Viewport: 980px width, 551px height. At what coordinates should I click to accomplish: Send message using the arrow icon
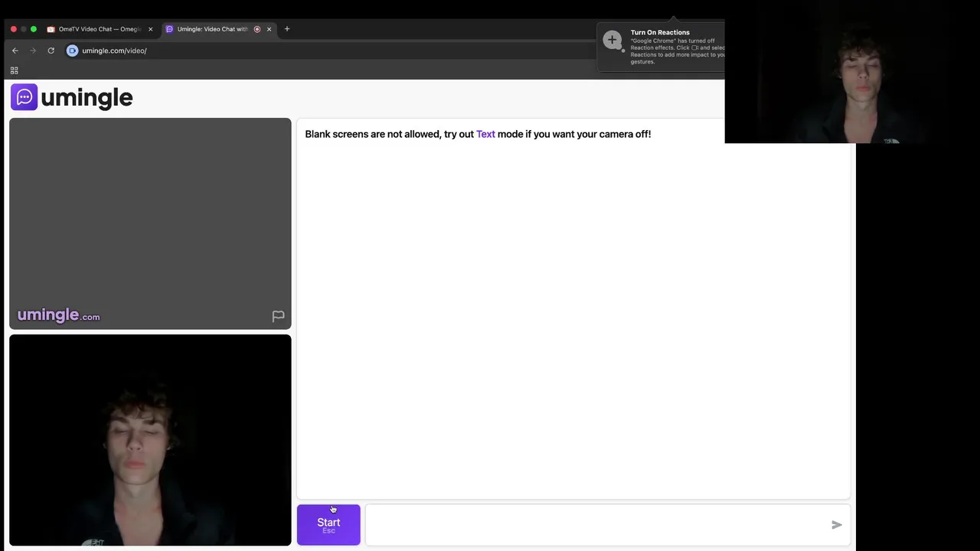[x=837, y=525]
